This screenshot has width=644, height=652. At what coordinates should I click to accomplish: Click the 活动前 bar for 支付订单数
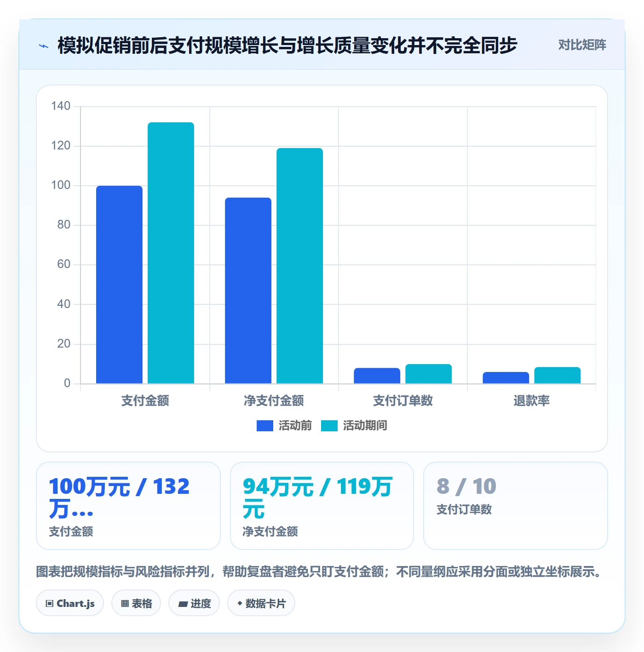(377, 376)
